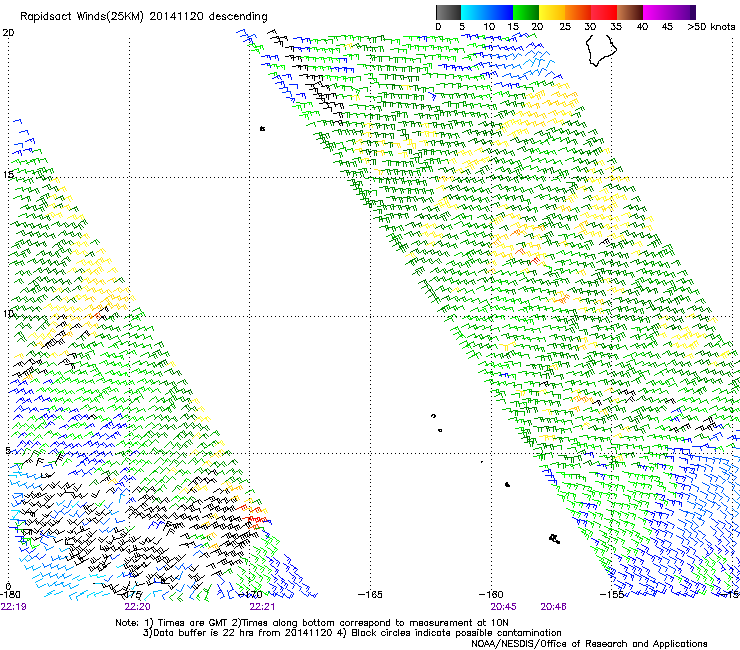Click the yellow 20-25 knots legend swatch
Screen dimensions: 740x650
click(552, 12)
